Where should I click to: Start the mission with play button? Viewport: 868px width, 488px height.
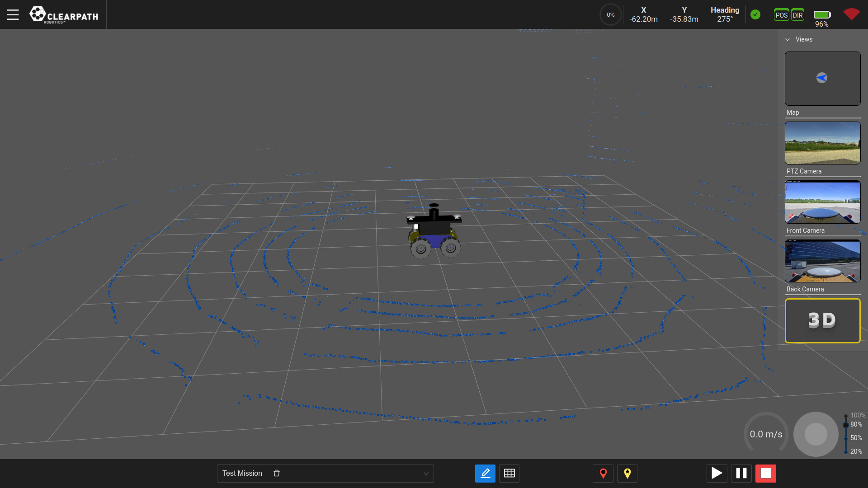click(x=717, y=473)
